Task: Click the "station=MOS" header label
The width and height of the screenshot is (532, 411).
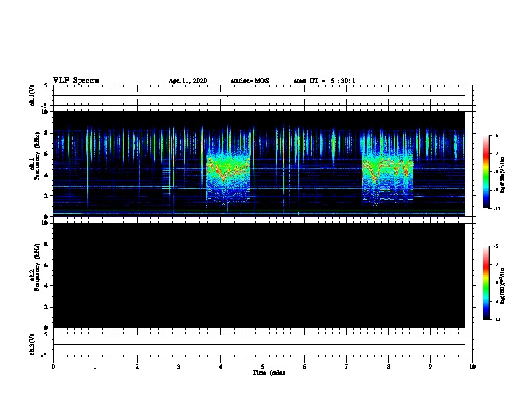Action: coord(250,81)
